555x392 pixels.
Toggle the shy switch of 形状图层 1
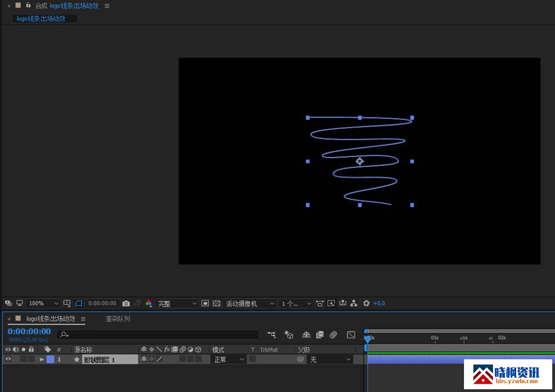pos(143,359)
